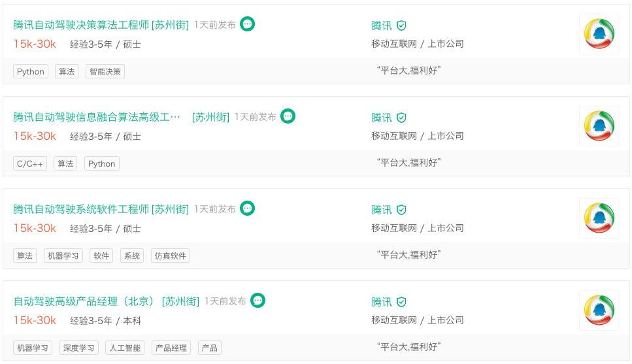Start chat for 自动驾驶高级产品经理（北京） job
The width and height of the screenshot is (632, 364).
(258, 301)
